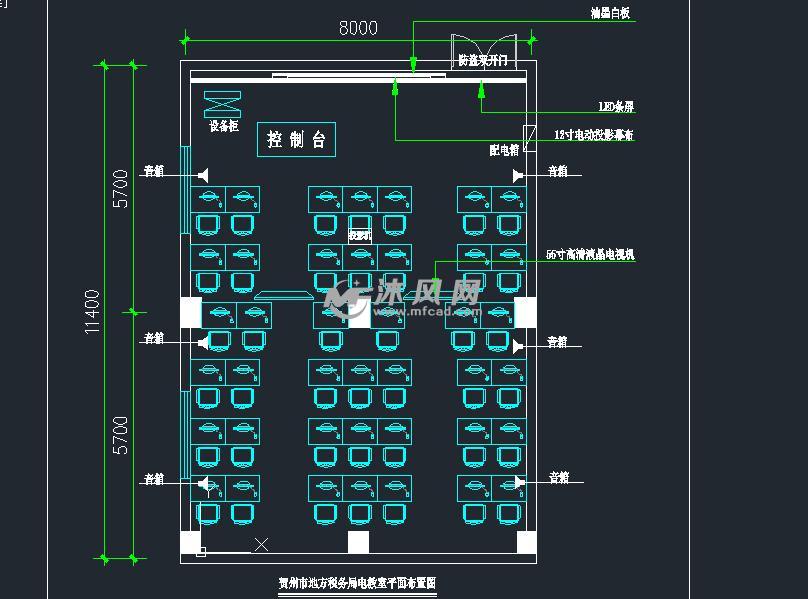Click the middle-left 音箱 speaker label
808x599 pixels.
pyautogui.click(x=154, y=338)
